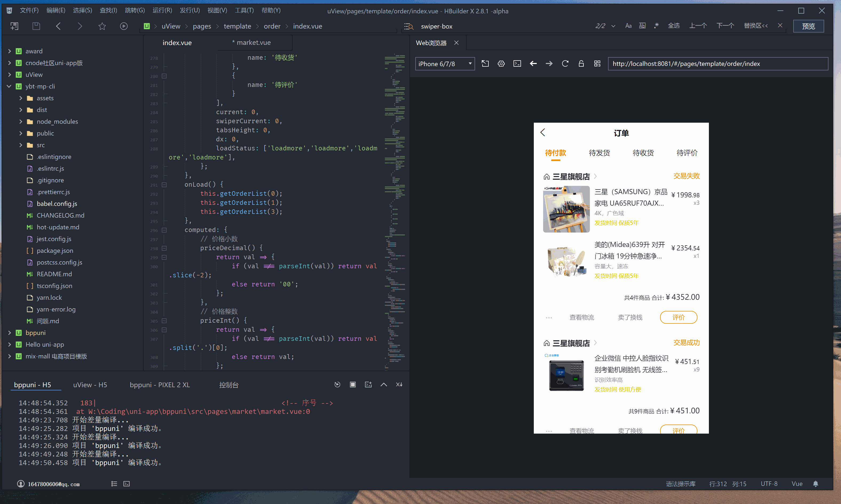841x504 pixels.
Task: Click the UTF-8 encoding in status bar
Action: coord(769,484)
